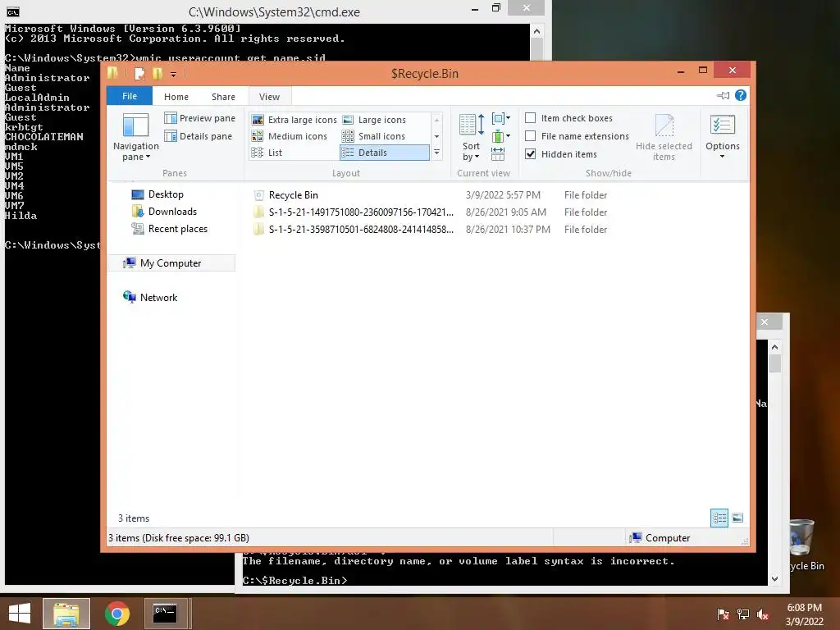Click the Layout gallery up arrow
This screenshot has width=840, height=630.
click(436, 120)
